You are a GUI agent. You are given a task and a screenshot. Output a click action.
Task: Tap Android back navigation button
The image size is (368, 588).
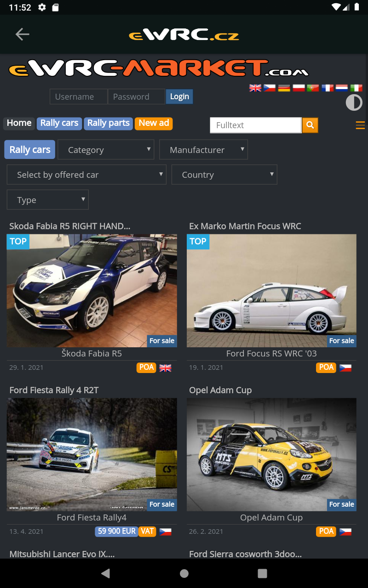coord(106,573)
